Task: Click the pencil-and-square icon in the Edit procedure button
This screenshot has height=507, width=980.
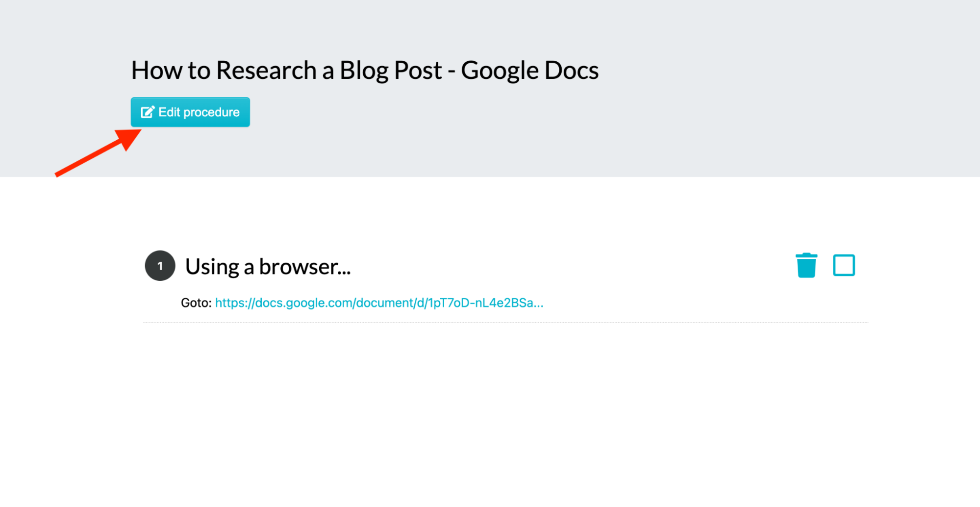Action: (x=148, y=112)
